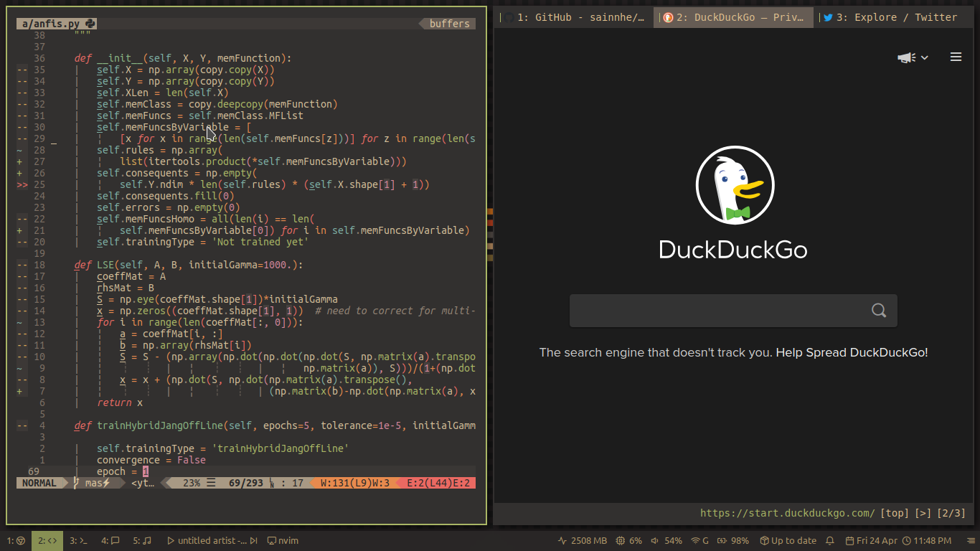Click the nvim window title indicator
Viewport: 980px width, 551px height.
283,540
